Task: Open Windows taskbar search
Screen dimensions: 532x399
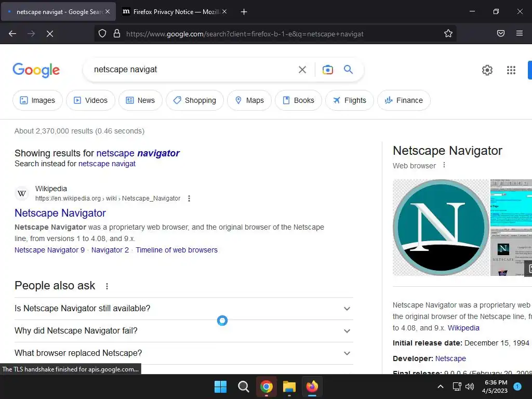Action: click(x=244, y=387)
